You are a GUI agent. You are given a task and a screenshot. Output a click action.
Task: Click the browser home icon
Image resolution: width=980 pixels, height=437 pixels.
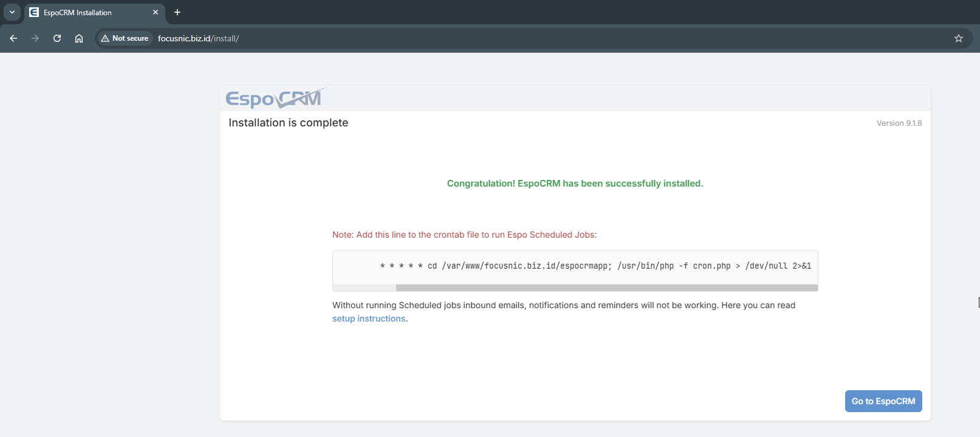(x=79, y=38)
